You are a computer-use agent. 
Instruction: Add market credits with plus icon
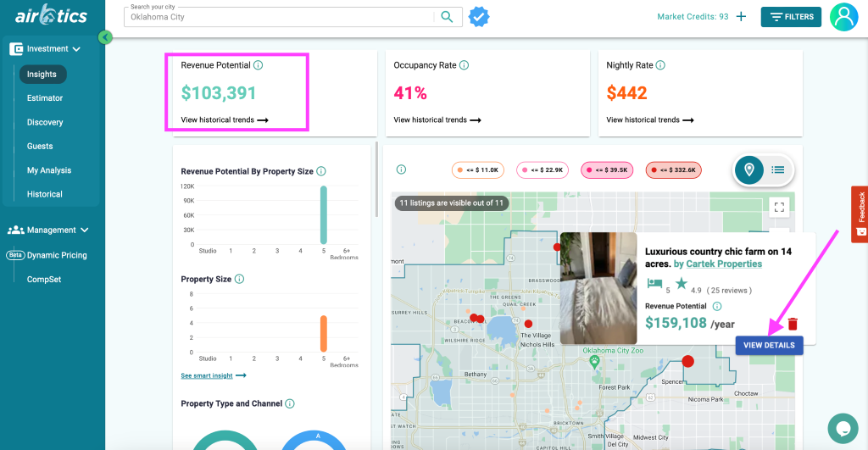(741, 17)
